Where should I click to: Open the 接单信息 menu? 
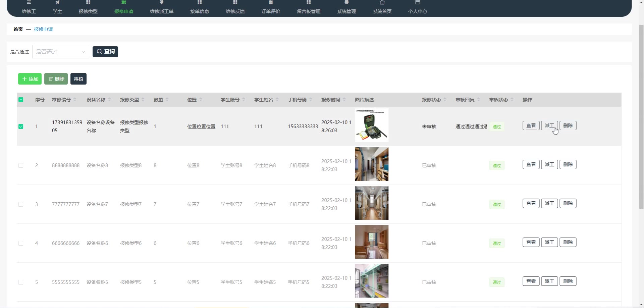(200, 7)
